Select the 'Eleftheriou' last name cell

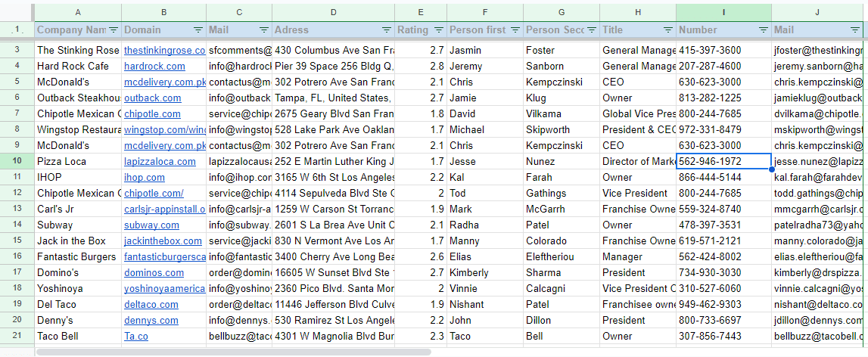tap(562, 257)
